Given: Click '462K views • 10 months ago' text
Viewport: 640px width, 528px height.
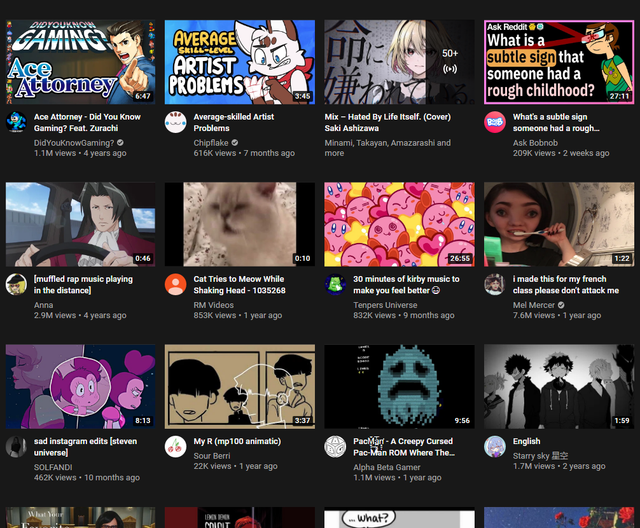Looking at the screenshot, I should [x=87, y=478].
